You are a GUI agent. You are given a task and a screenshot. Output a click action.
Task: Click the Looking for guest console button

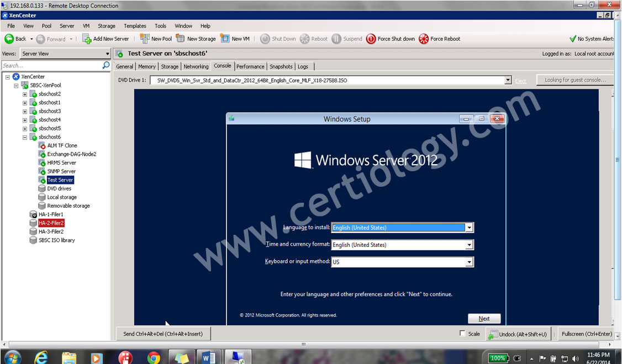coord(575,80)
